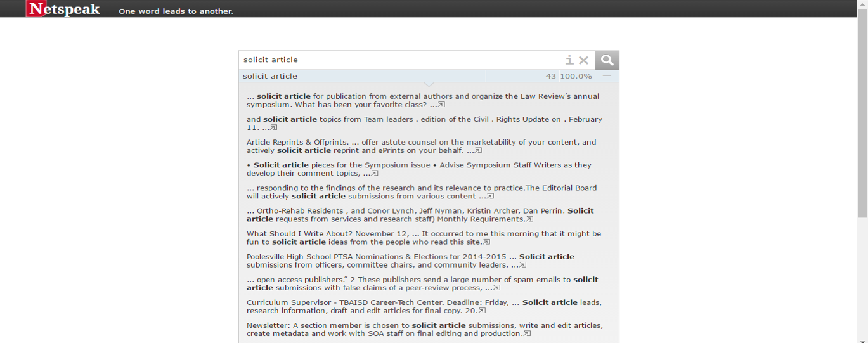Click the Netspeak logo
The image size is (868, 343).
[x=63, y=9]
